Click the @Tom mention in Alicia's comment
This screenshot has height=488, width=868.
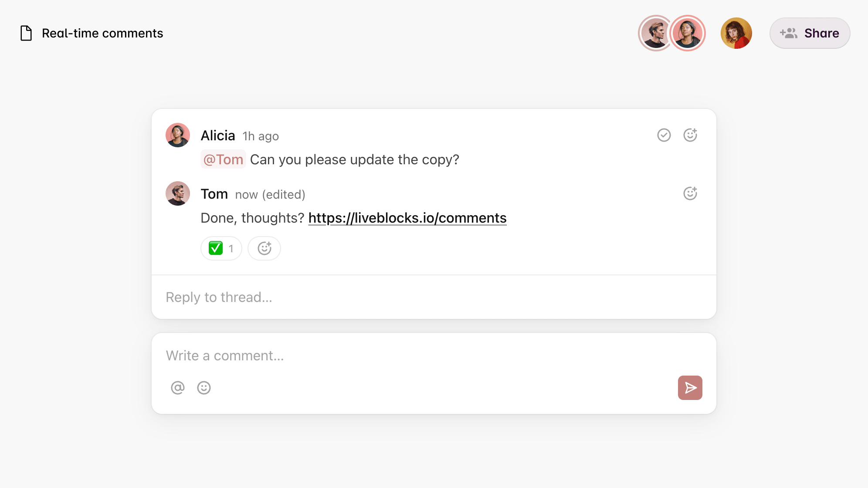click(223, 159)
